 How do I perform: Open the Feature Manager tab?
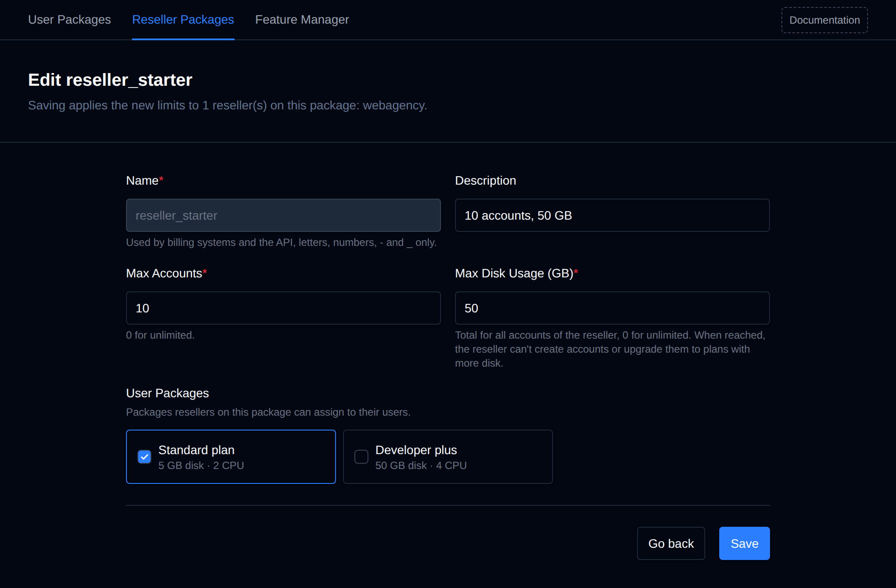coord(302,20)
